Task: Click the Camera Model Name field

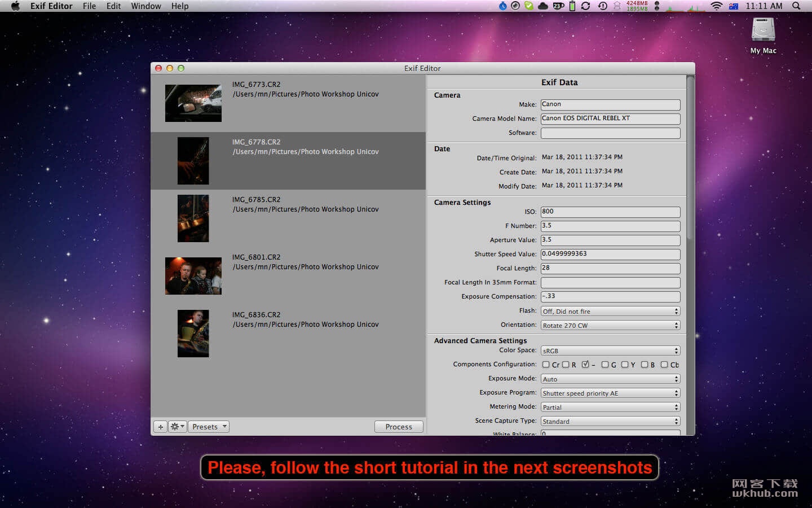Action: point(610,119)
